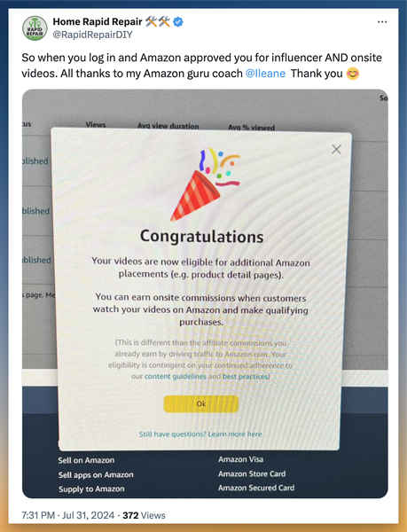Open the Home Rapid Repair profile avatar

pos(35,28)
